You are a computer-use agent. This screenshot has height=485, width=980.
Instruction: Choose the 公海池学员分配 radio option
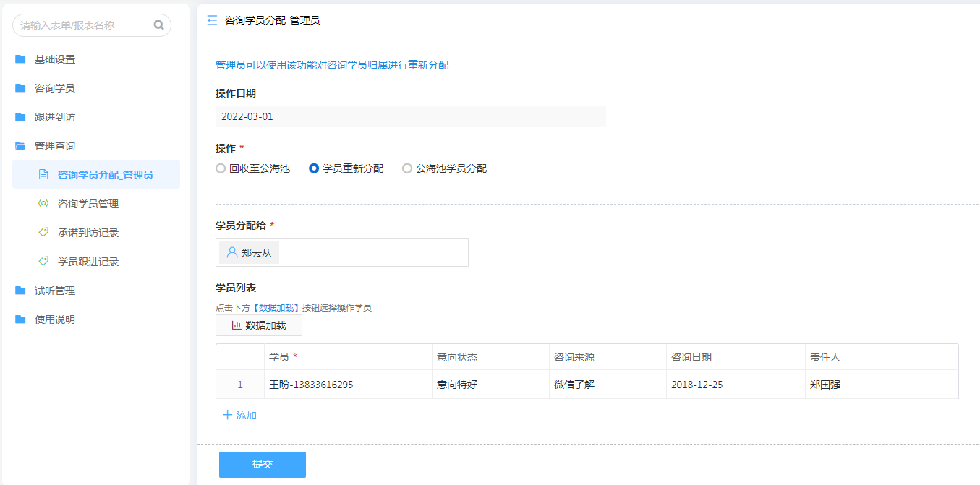[407, 168]
